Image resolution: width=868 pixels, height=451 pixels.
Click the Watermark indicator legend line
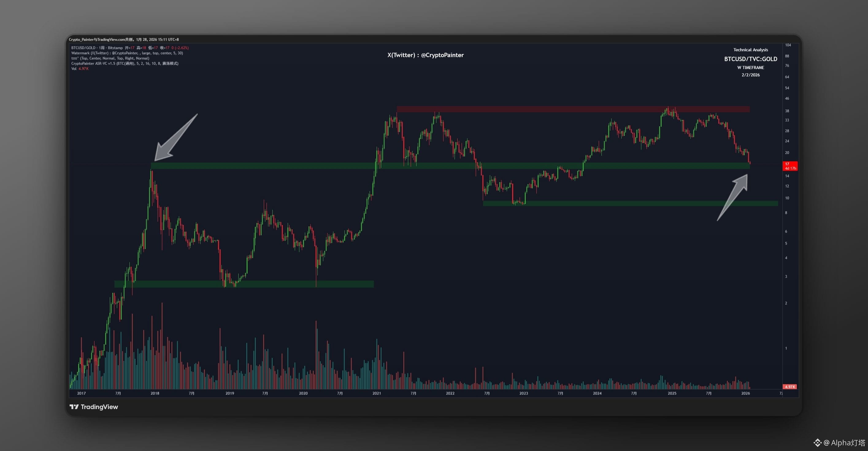(127, 53)
